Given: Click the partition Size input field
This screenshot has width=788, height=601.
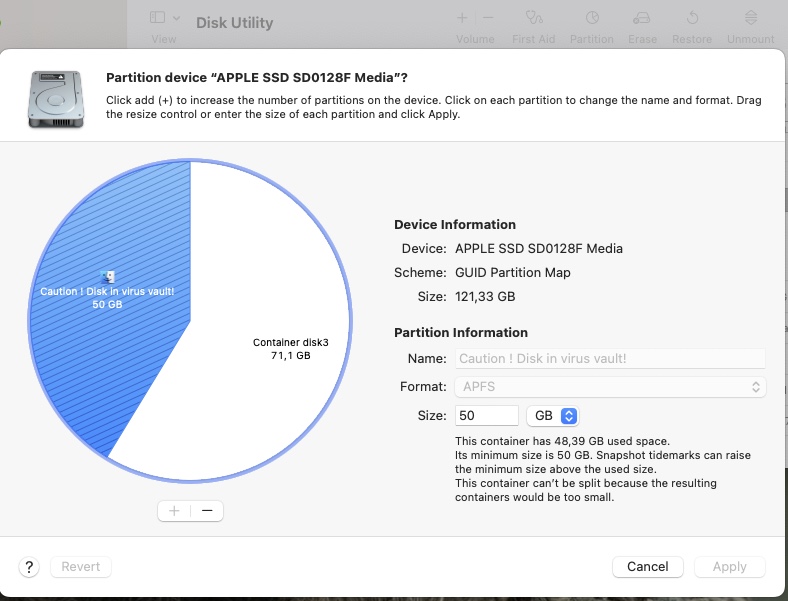Looking at the screenshot, I should 487,416.
